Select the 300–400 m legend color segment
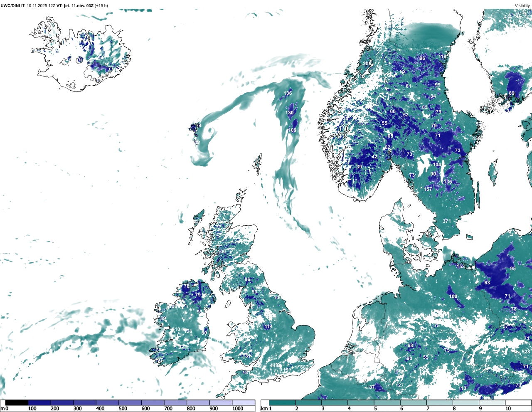This screenshot has height=412, width=532. coord(85,402)
